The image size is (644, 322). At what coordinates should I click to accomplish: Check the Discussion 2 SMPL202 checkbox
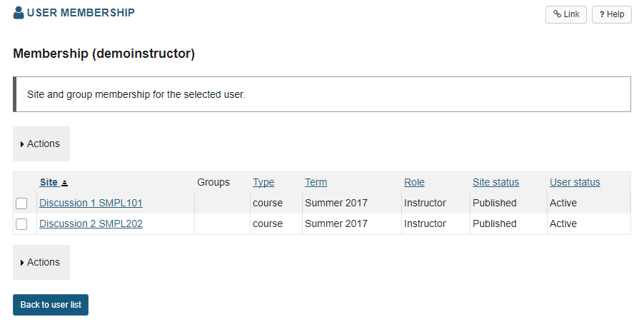click(x=21, y=224)
